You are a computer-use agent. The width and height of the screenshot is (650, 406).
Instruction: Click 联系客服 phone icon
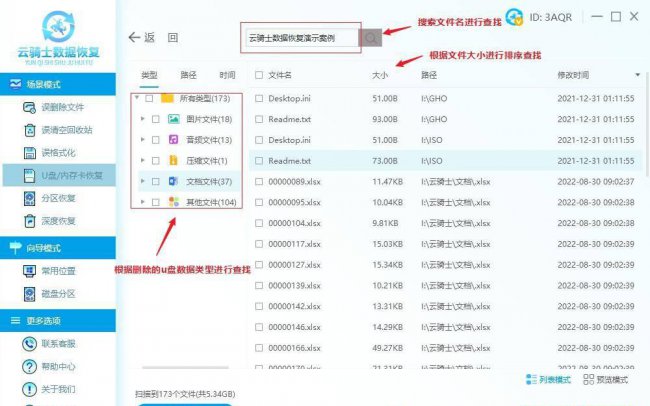pos(29,344)
